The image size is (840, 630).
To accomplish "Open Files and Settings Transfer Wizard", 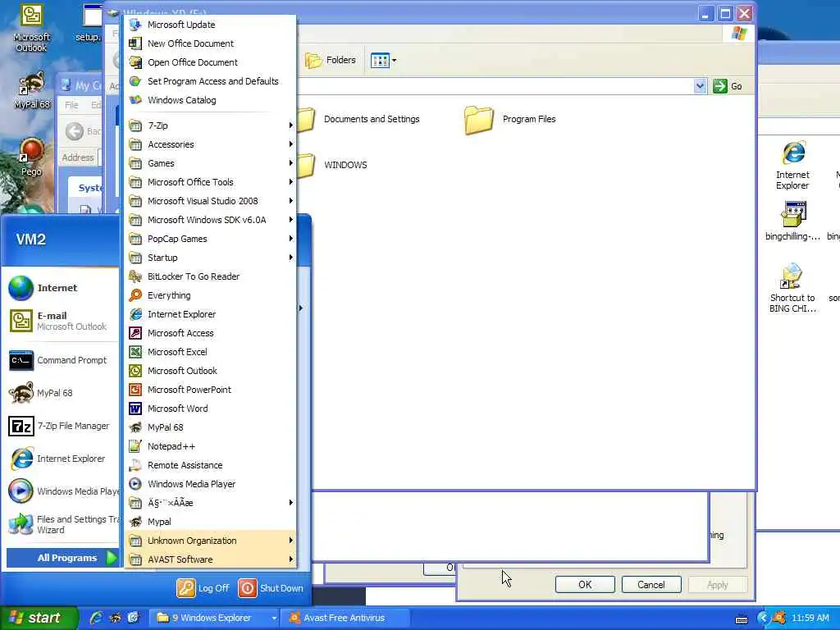I will [x=62, y=524].
